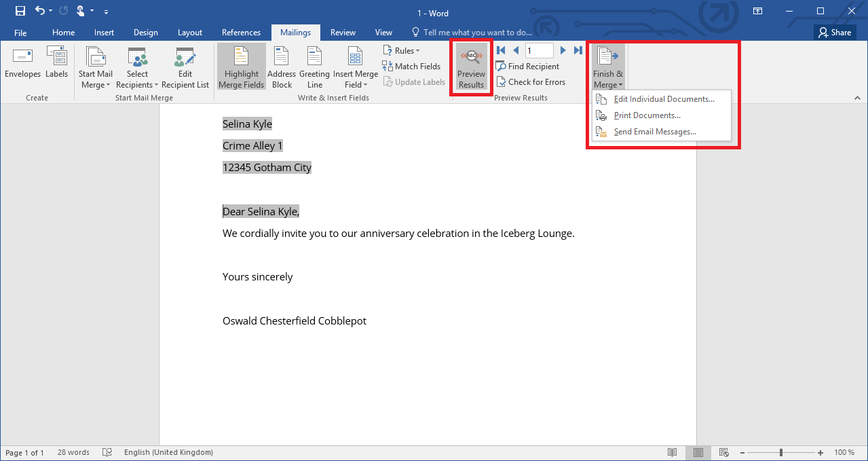Screen dimensions: 868x461
Task: Go to the next record arrow
Action: pyautogui.click(x=563, y=50)
